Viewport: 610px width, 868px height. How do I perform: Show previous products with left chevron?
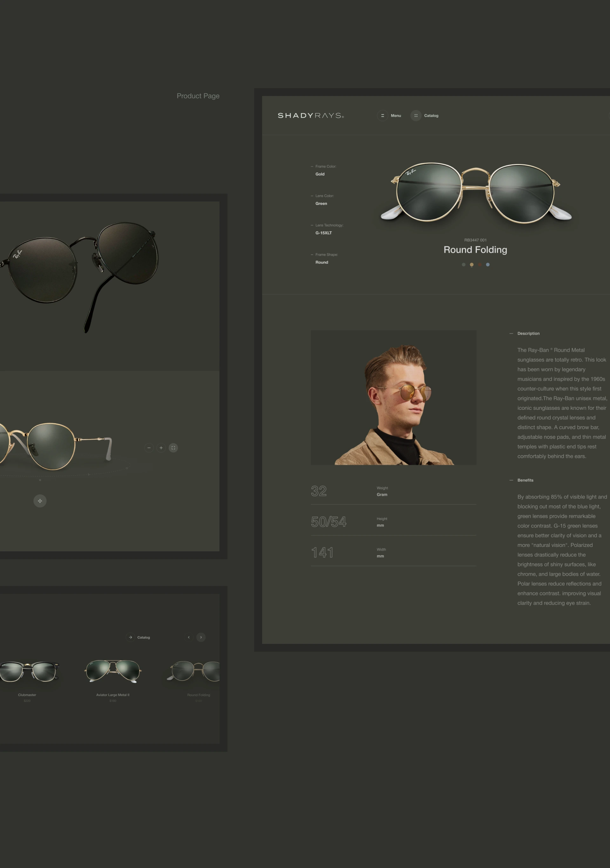click(x=189, y=637)
